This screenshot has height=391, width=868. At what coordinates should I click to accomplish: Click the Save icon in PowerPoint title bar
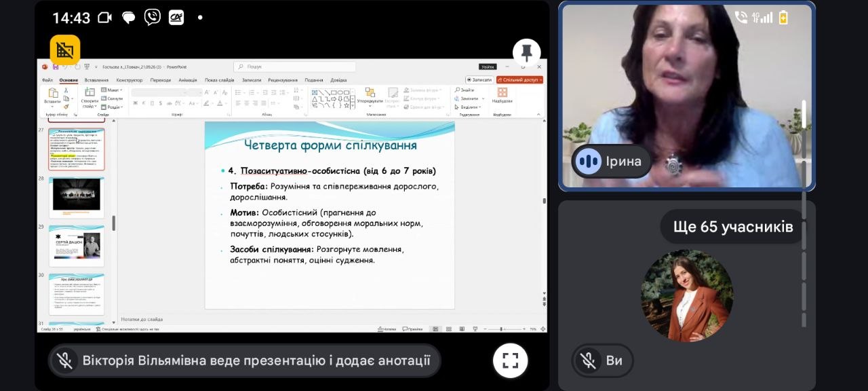click(55, 67)
